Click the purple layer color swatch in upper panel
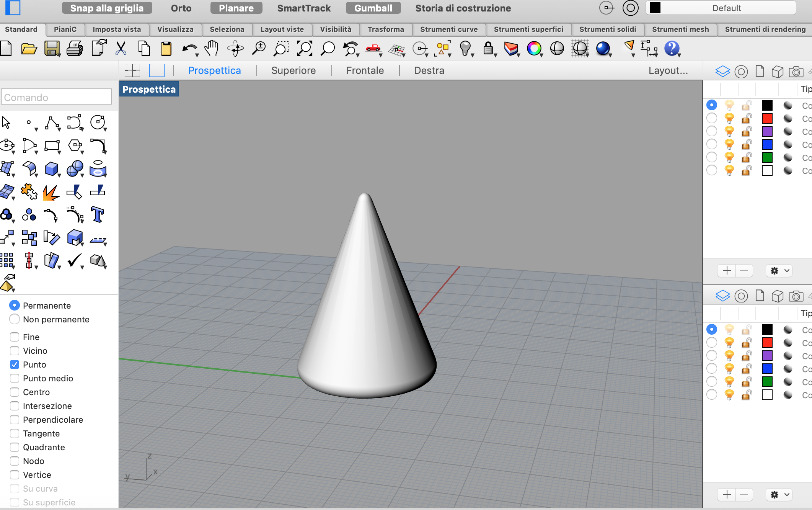Viewport: 812px width, 510px height. [767, 131]
